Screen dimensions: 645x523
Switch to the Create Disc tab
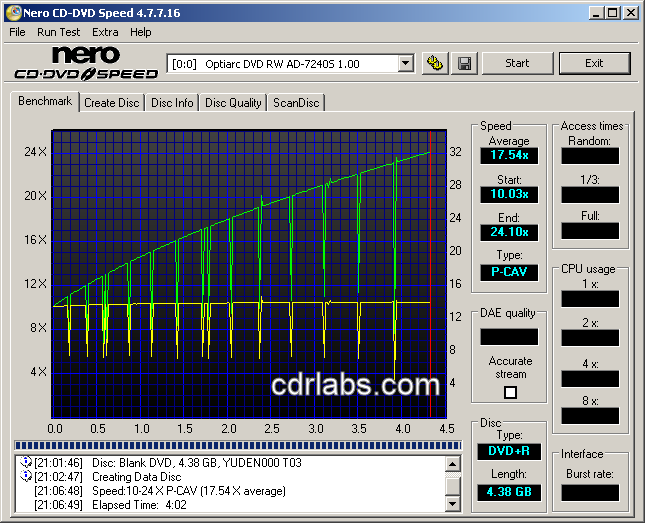click(x=111, y=102)
